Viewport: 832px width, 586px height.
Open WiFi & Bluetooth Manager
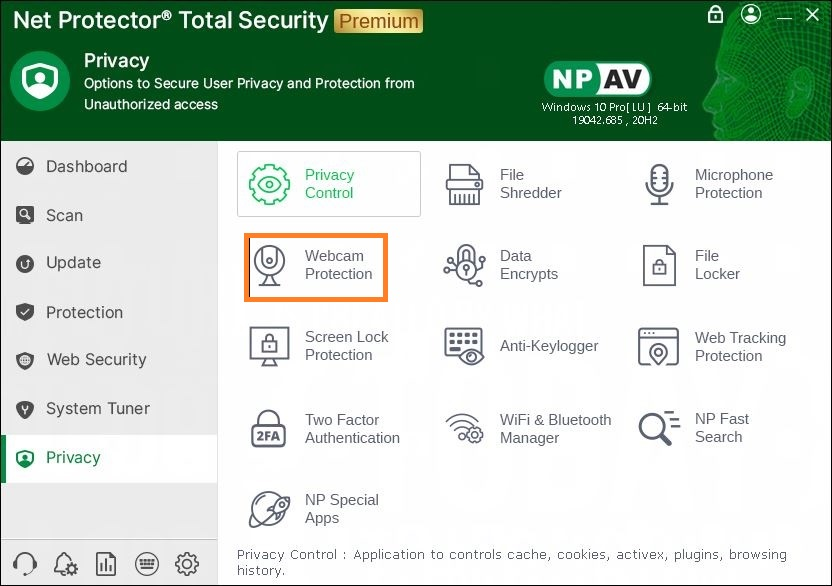click(529, 429)
